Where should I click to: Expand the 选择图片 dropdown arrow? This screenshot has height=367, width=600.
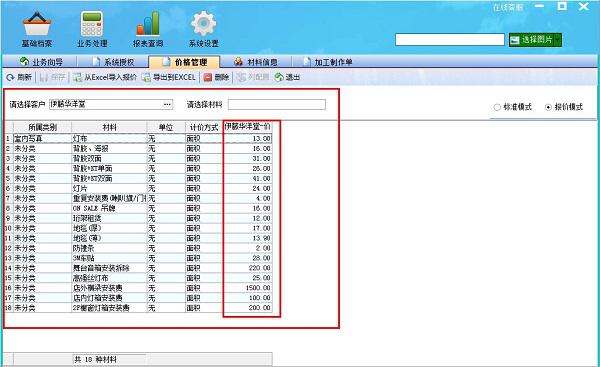557,40
